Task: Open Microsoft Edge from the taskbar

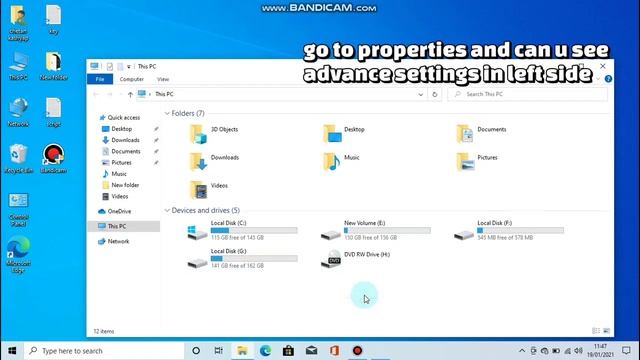Action: coord(265,351)
